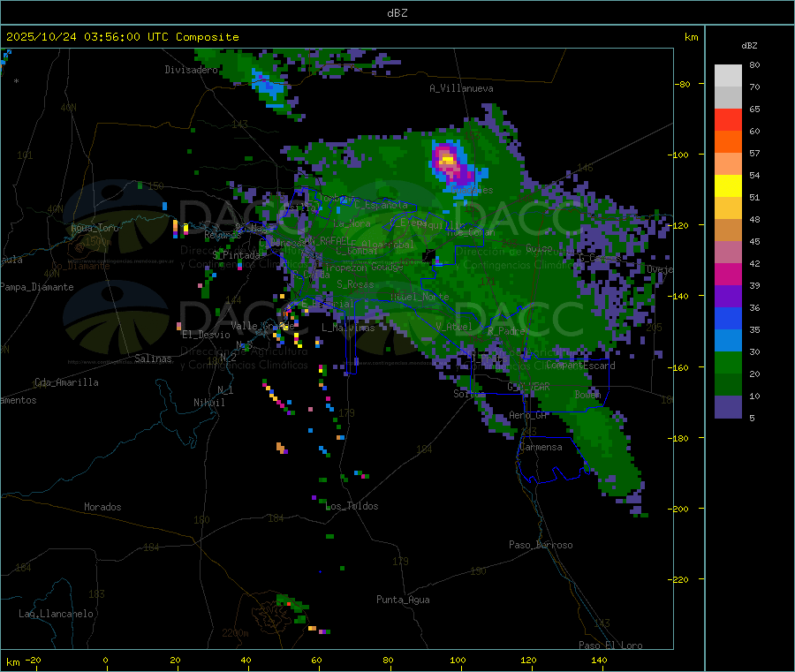Click the '2200m' elevation label near volcano
Viewport: 795px width, 672px height.
(x=235, y=633)
